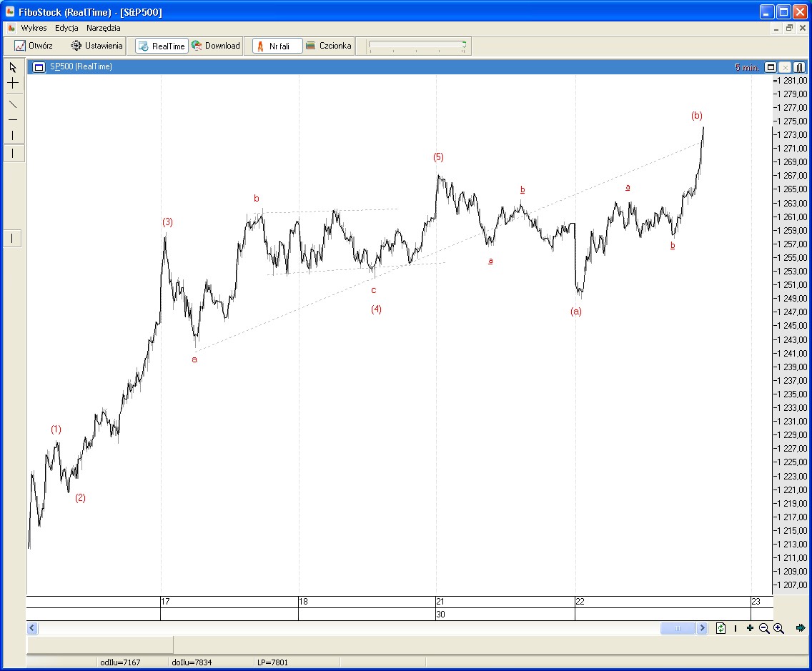
Task: Open the Wykres menu
Action: tap(34, 28)
